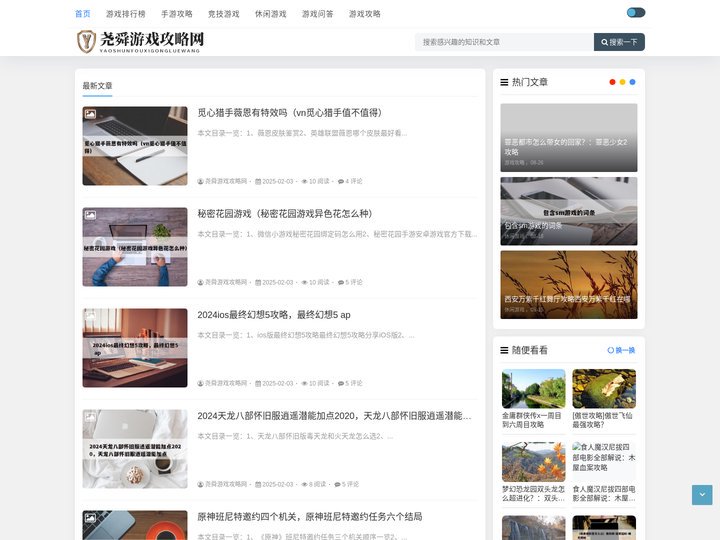Image resolution: width=720 pixels, height=540 pixels.
Task: Open the 2024ios最终幻想5攻略 article title
Action: tap(274, 315)
